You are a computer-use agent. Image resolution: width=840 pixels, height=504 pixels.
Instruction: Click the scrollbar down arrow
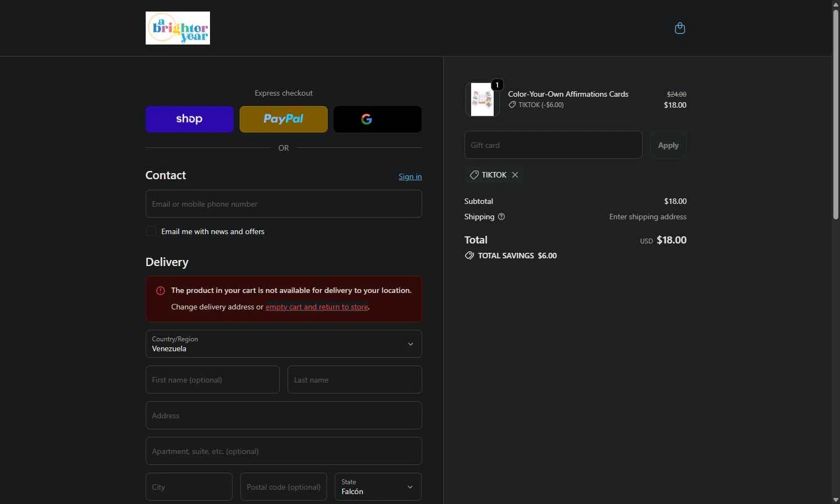coord(836,500)
